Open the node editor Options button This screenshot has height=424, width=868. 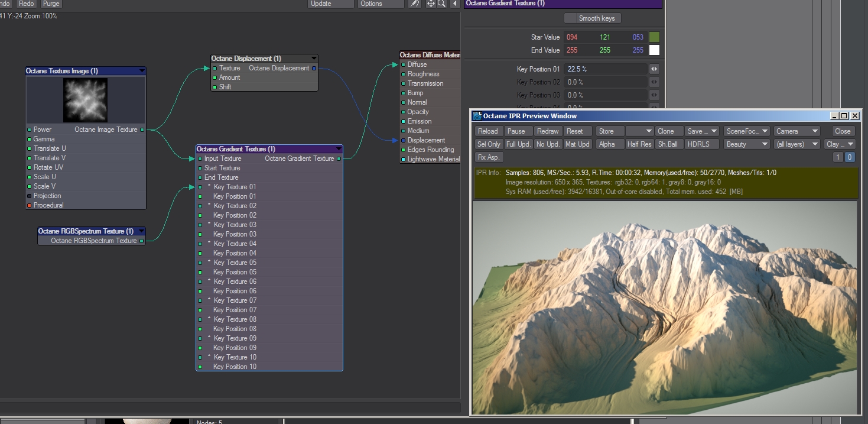[381, 4]
